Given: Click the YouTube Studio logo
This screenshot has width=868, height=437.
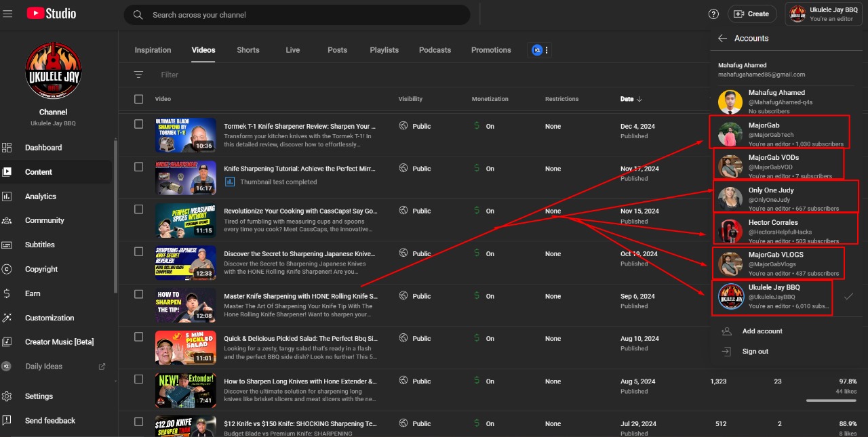Looking at the screenshot, I should pos(52,14).
